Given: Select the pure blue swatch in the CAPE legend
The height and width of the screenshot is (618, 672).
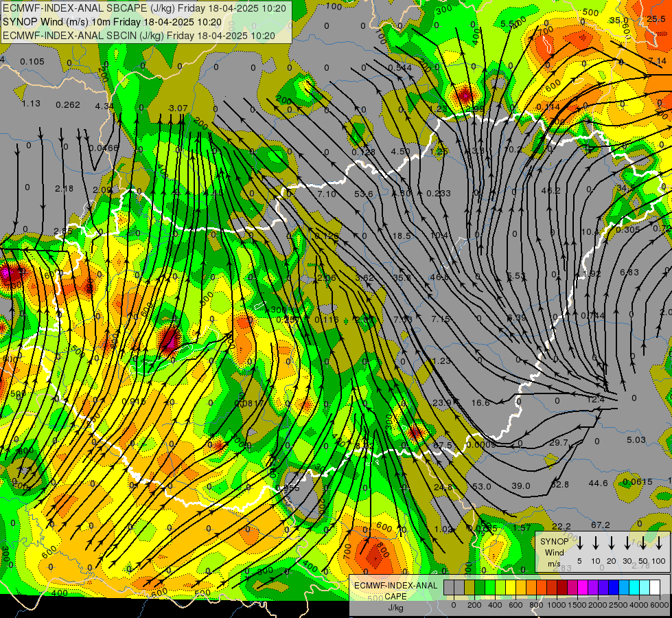Looking at the screenshot, I should (x=614, y=587).
